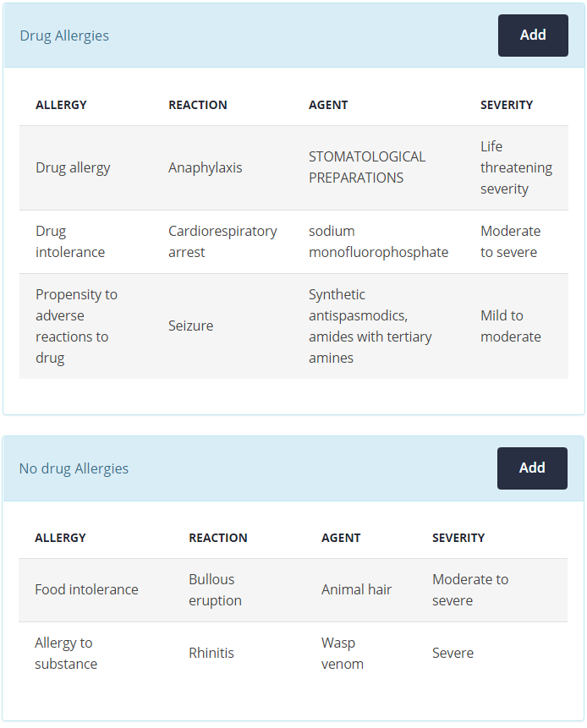The height and width of the screenshot is (728, 587).
Task: Click the Animal hair agent cell
Action: click(356, 589)
